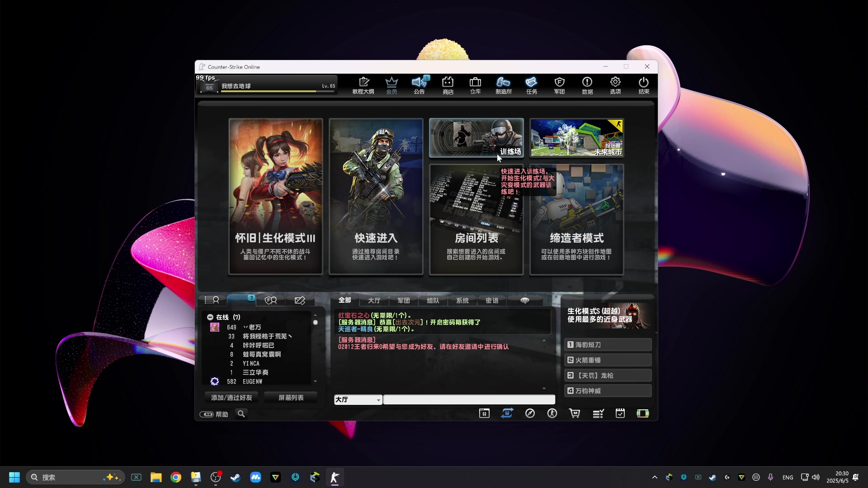Image resolution: width=868 pixels, height=488 pixels.
Task: Open the calendar check-in icon
Action: click(x=620, y=413)
